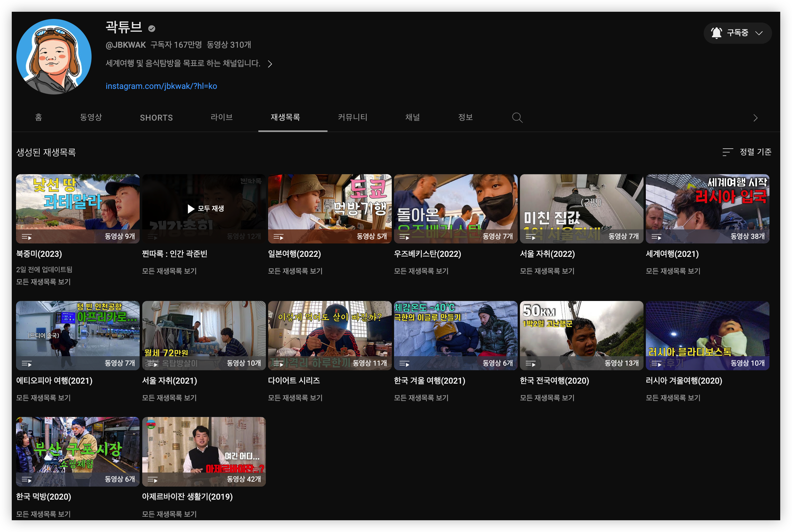Click the playlist icon on 세계여행(2021) thumbnail
The height and width of the screenshot is (532, 792).
tap(656, 237)
